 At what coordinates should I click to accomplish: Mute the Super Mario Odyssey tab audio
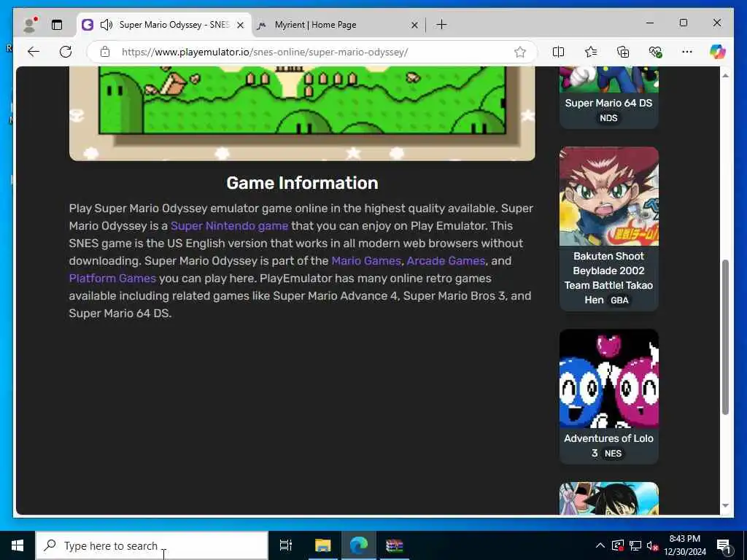[x=107, y=25]
